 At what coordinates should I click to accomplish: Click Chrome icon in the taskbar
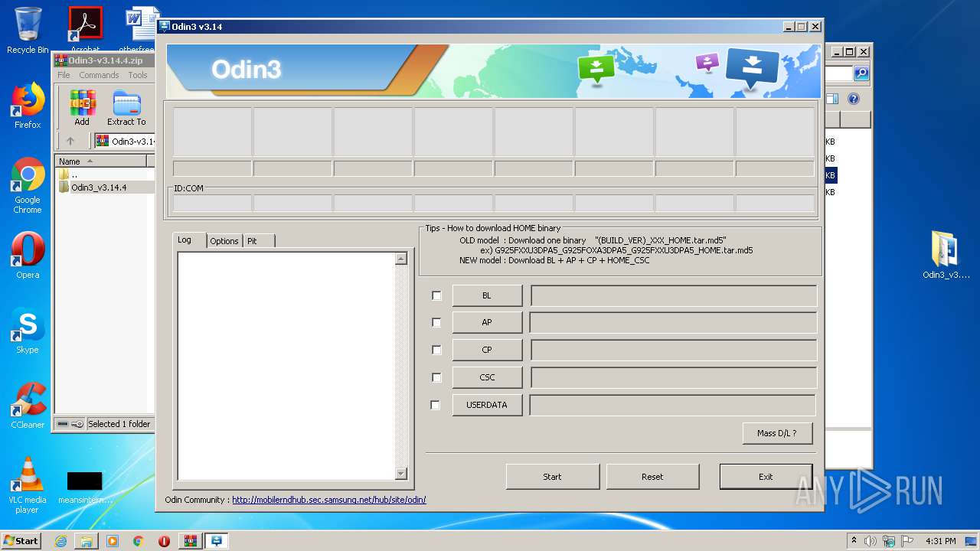point(138,541)
